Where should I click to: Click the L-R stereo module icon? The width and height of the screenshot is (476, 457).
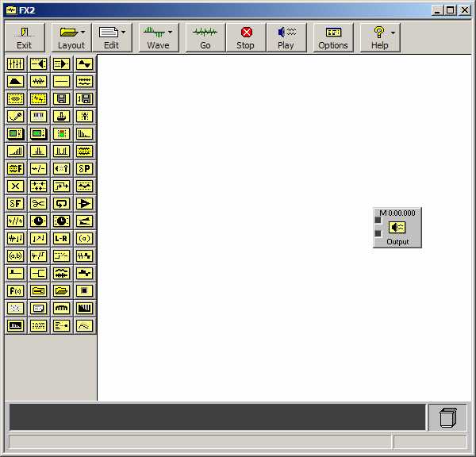point(61,238)
